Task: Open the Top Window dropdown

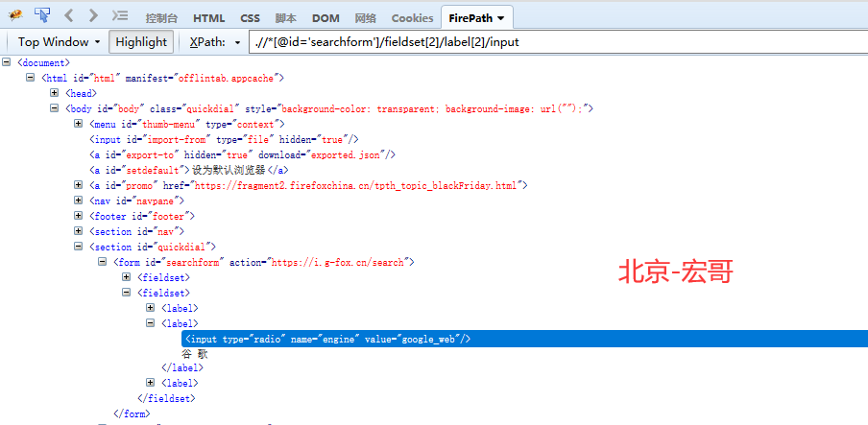Action: pos(59,42)
